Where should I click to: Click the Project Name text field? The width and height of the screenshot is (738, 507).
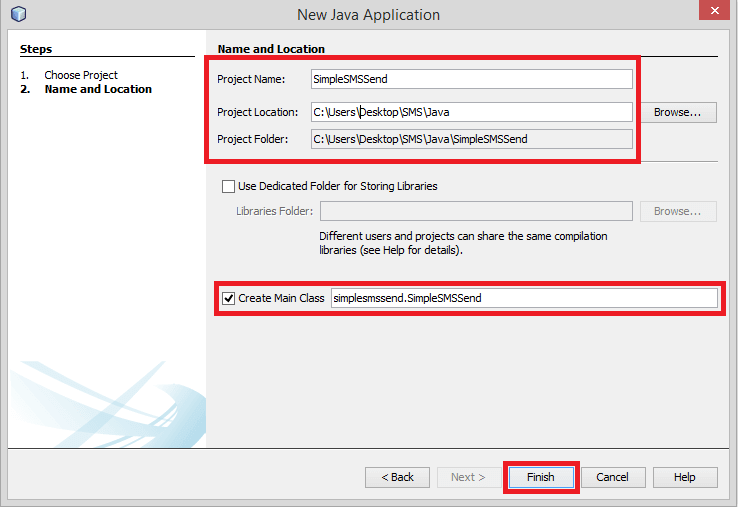point(471,80)
